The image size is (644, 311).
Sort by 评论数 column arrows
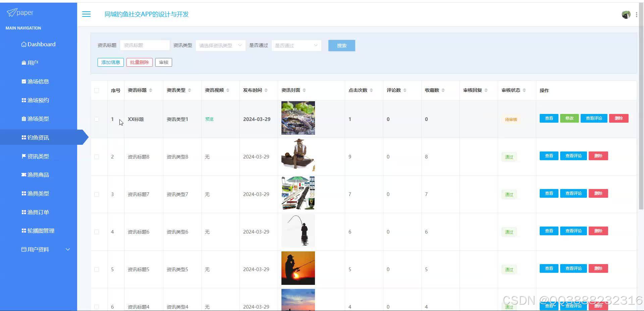click(405, 90)
